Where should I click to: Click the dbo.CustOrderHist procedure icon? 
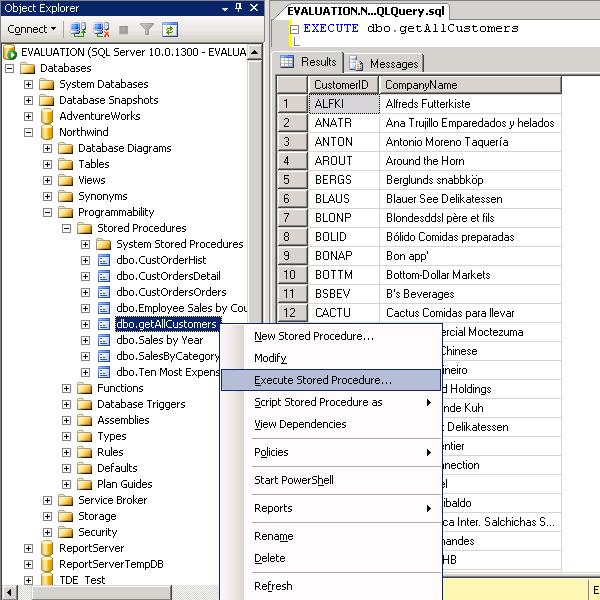pos(104,260)
